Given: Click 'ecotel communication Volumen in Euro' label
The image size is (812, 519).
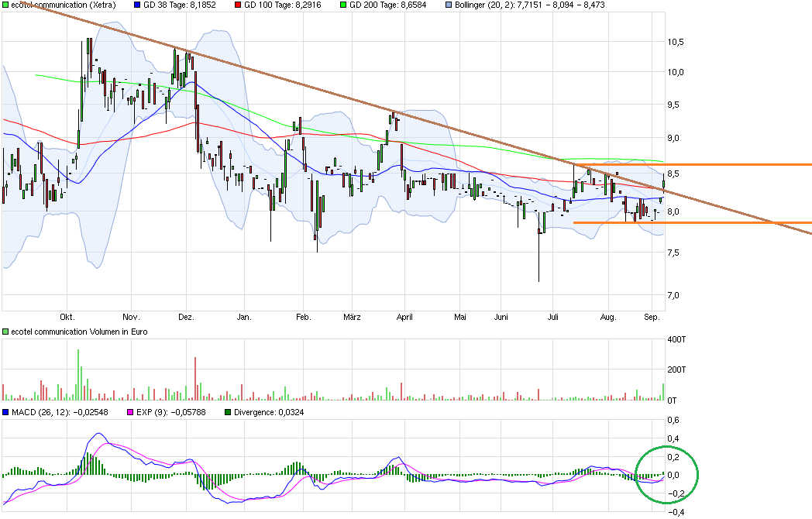Looking at the screenshot, I should [79, 332].
